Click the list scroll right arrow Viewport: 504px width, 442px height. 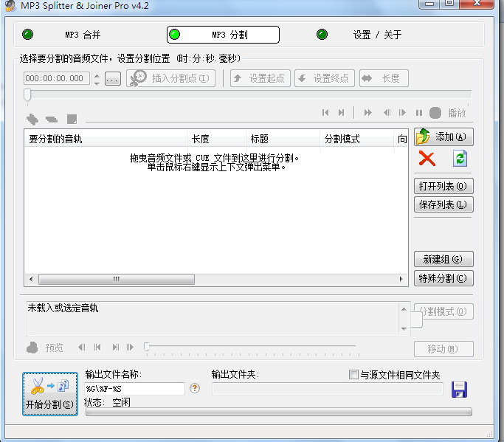pos(401,279)
